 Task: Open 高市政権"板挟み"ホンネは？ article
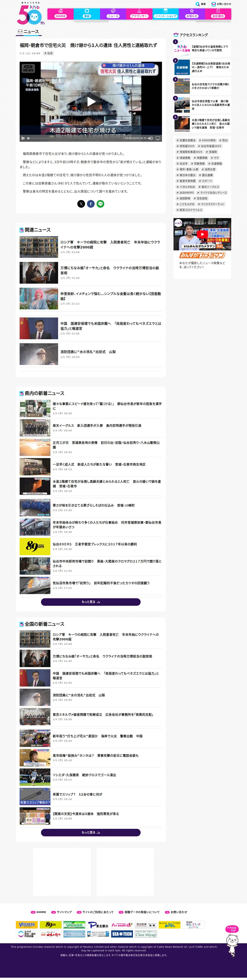point(91,757)
